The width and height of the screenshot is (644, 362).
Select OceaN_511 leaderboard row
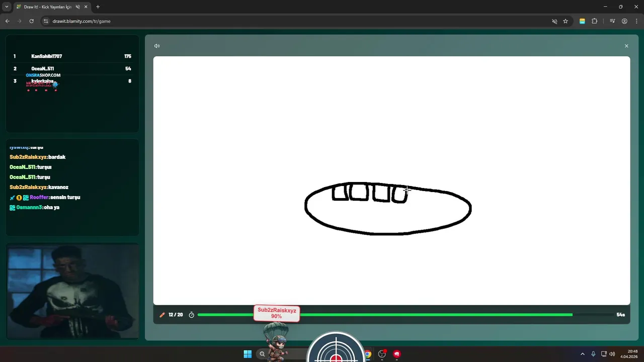tap(72, 68)
